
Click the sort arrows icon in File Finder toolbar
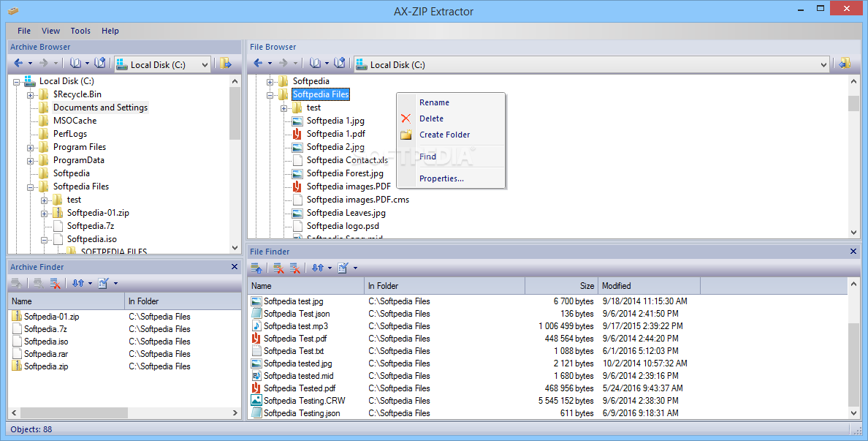(317, 268)
